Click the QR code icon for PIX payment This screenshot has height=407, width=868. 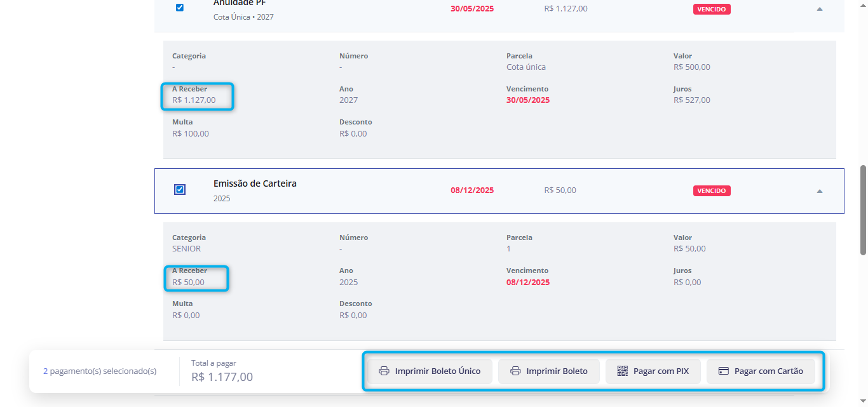pyautogui.click(x=623, y=371)
